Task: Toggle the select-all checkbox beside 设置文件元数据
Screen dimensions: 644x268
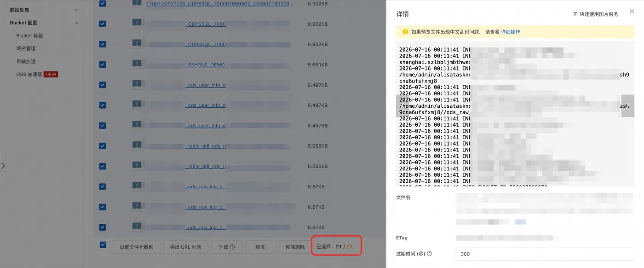Action: pos(103,245)
